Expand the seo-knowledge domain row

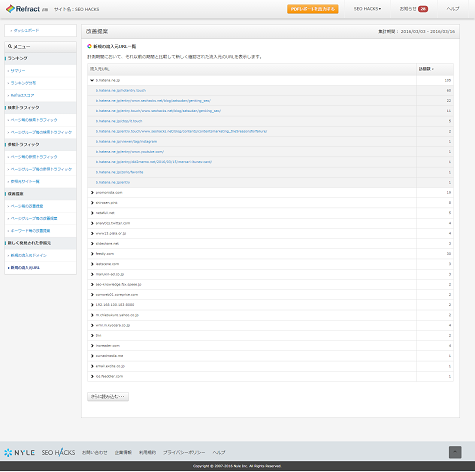[x=92, y=284]
